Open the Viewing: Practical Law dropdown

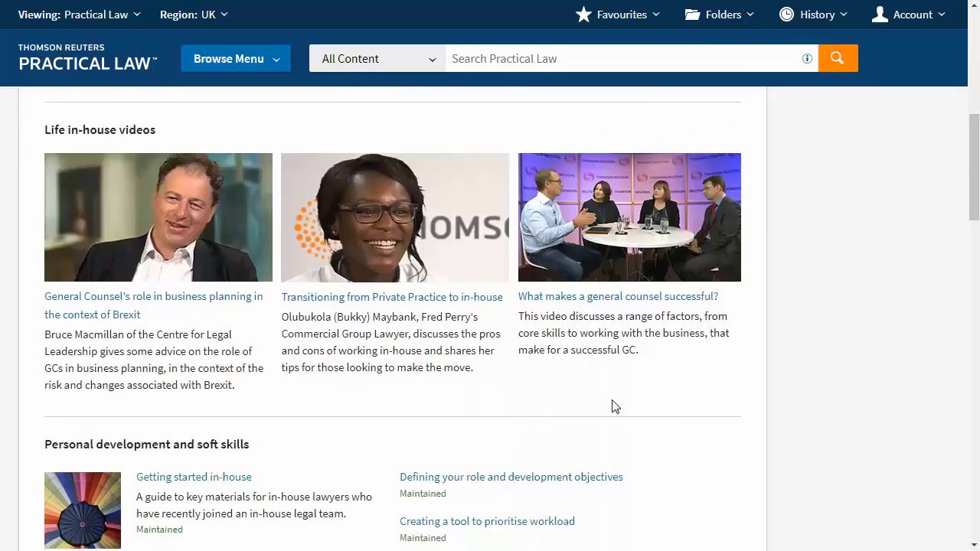click(x=80, y=15)
